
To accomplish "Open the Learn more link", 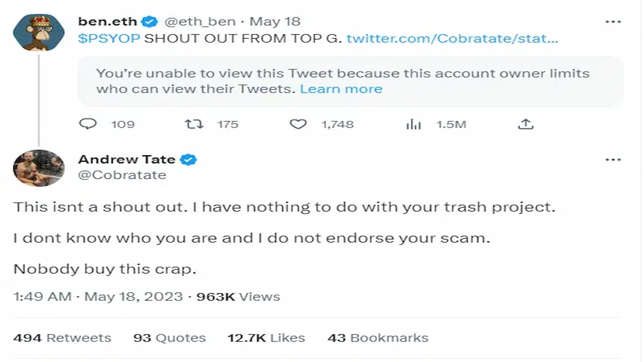I will (x=341, y=88).
